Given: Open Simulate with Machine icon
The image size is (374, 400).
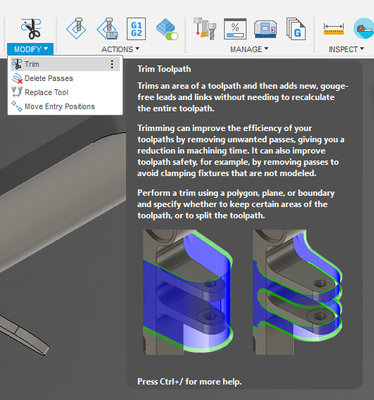Looking at the screenshot, I should click(107, 29).
